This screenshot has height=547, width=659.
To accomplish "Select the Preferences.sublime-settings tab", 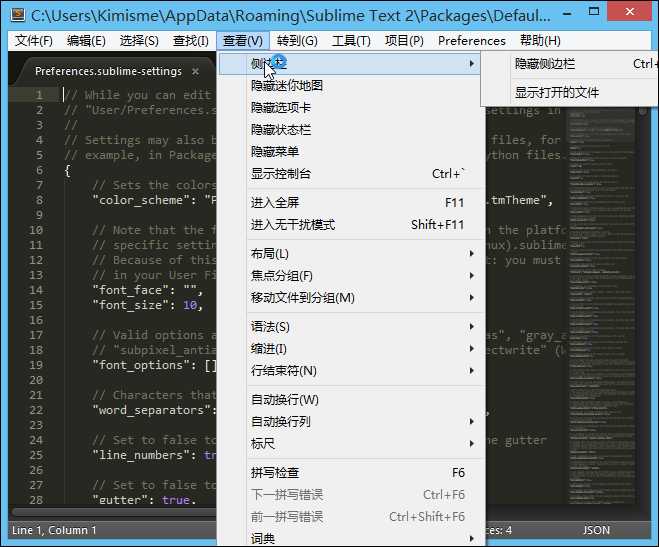I will coord(108,71).
